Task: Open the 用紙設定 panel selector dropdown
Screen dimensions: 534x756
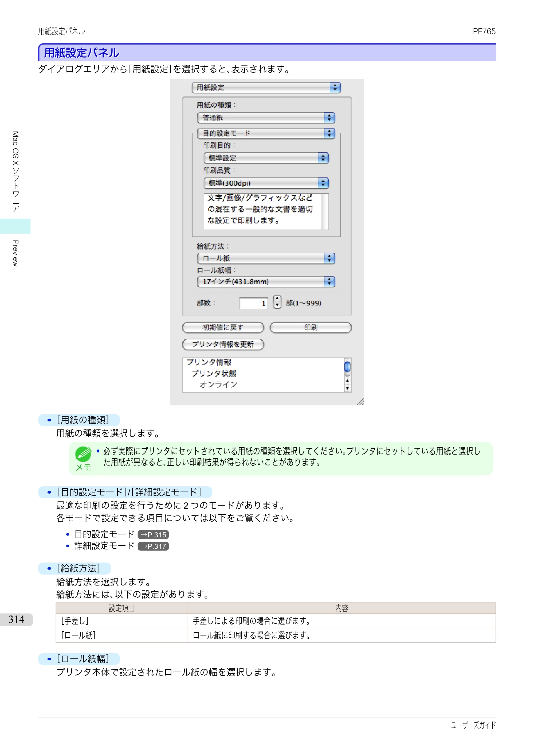Action: tap(266, 88)
